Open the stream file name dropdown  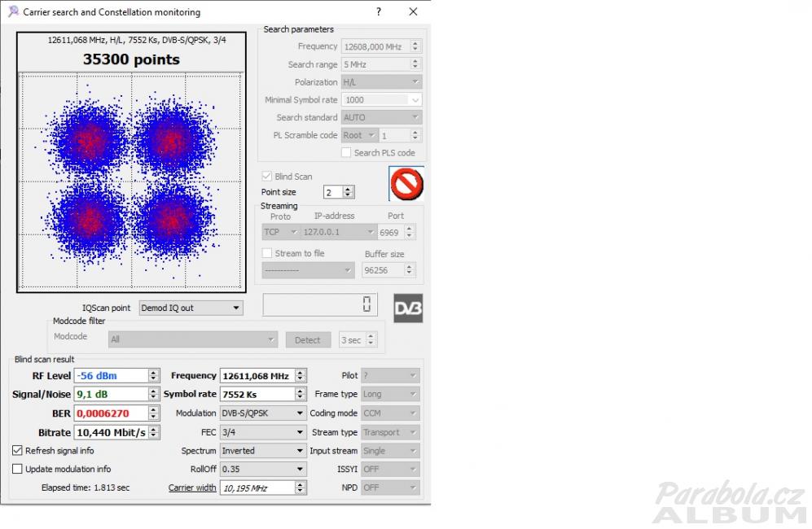pyautogui.click(x=308, y=270)
